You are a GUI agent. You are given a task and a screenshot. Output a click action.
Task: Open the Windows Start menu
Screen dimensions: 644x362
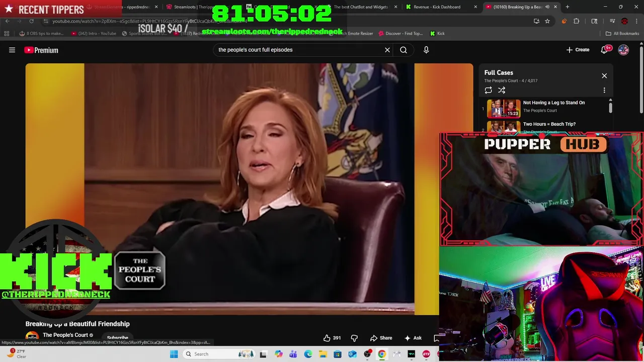(x=174, y=354)
